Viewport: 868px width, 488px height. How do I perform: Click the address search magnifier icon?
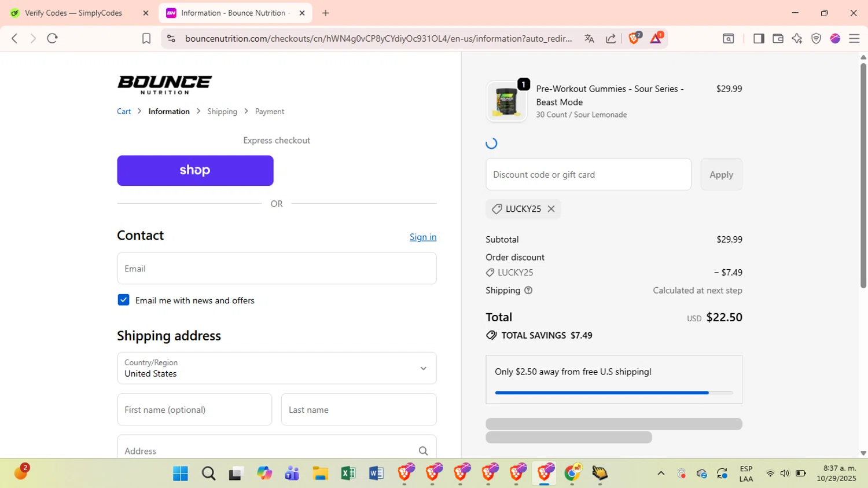(x=423, y=451)
